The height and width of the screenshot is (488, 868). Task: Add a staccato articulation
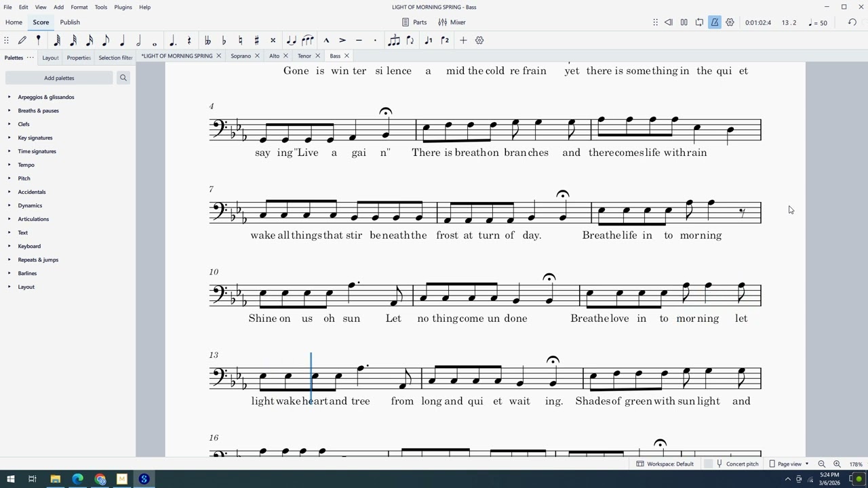pyautogui.click(x=375, y=41)
